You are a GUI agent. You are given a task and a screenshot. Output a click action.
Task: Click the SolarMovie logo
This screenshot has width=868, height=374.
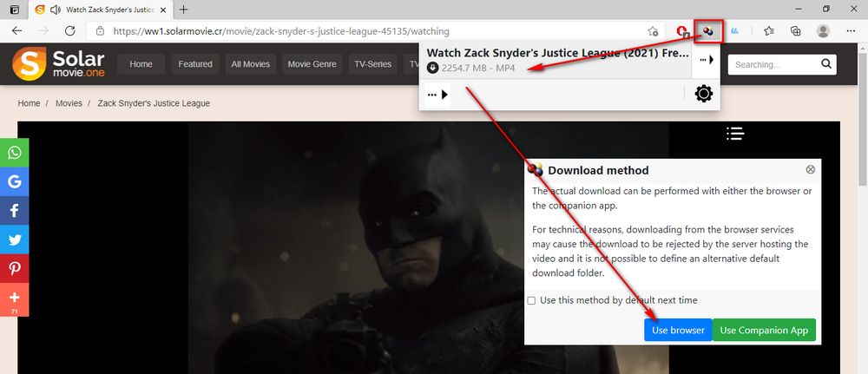58,63
